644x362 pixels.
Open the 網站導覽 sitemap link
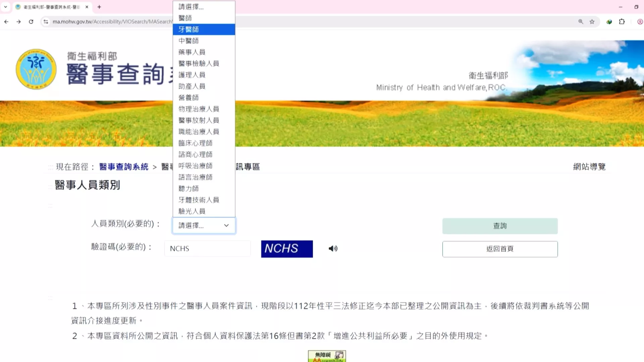pyautogui.click(x=589, y=167)
